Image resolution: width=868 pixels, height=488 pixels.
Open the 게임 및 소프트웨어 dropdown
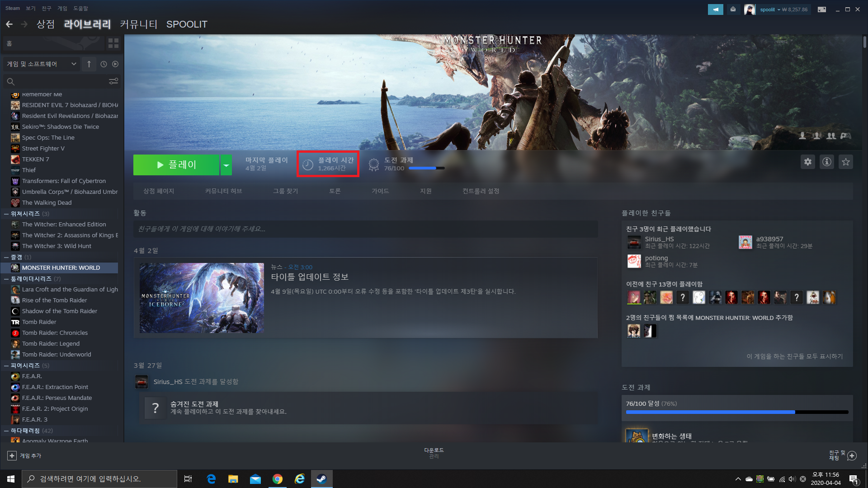pyautogui.click(x=41, y=64)
